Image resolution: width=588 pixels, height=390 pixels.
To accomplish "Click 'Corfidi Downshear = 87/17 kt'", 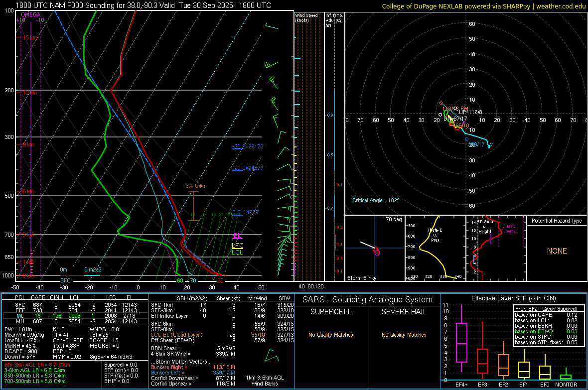I will coord(193,378).
